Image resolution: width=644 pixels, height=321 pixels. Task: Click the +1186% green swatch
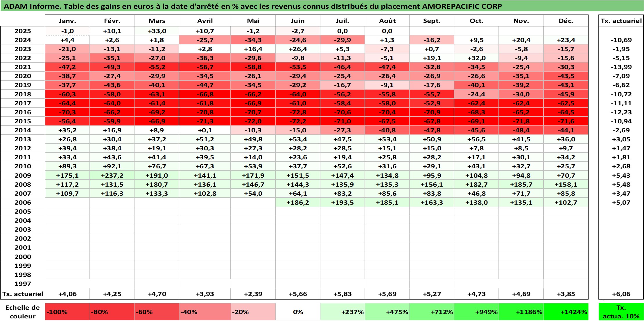pos(521,312)
